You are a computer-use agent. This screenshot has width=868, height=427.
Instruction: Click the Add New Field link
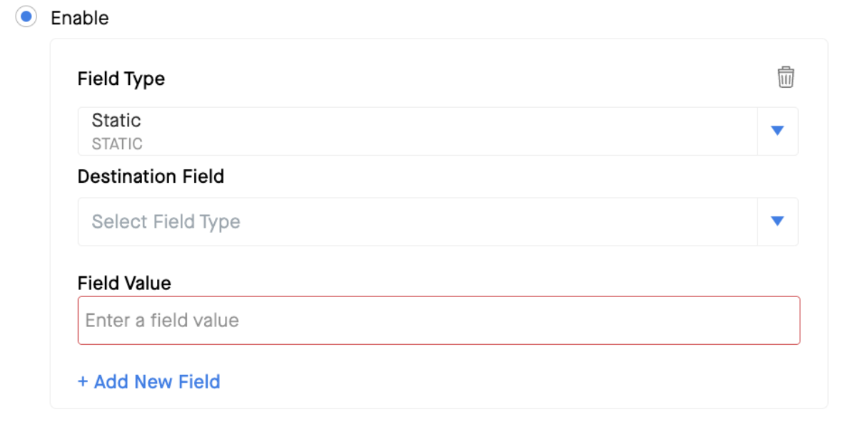pos(148,382)
